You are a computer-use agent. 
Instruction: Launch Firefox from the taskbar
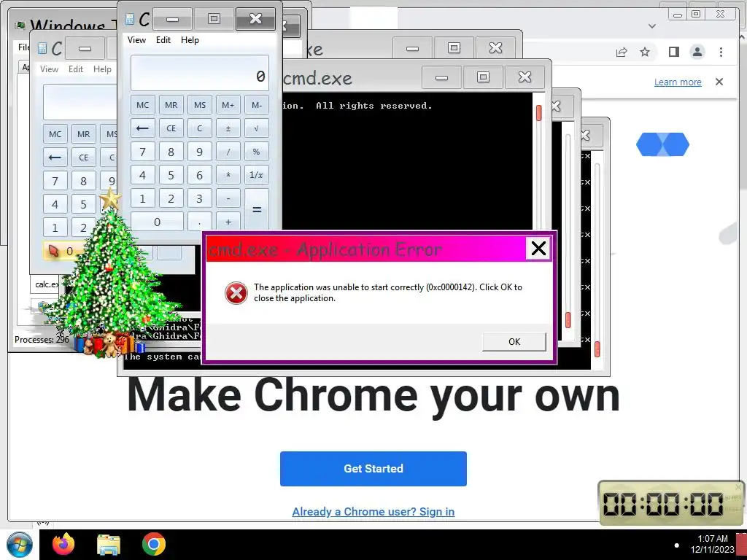63,544
